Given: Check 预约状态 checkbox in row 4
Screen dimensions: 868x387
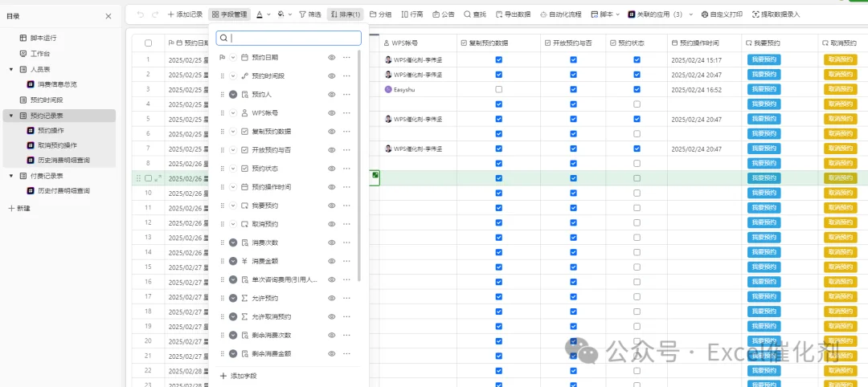Looking at the screenshot, I should (x=637, y=104).
